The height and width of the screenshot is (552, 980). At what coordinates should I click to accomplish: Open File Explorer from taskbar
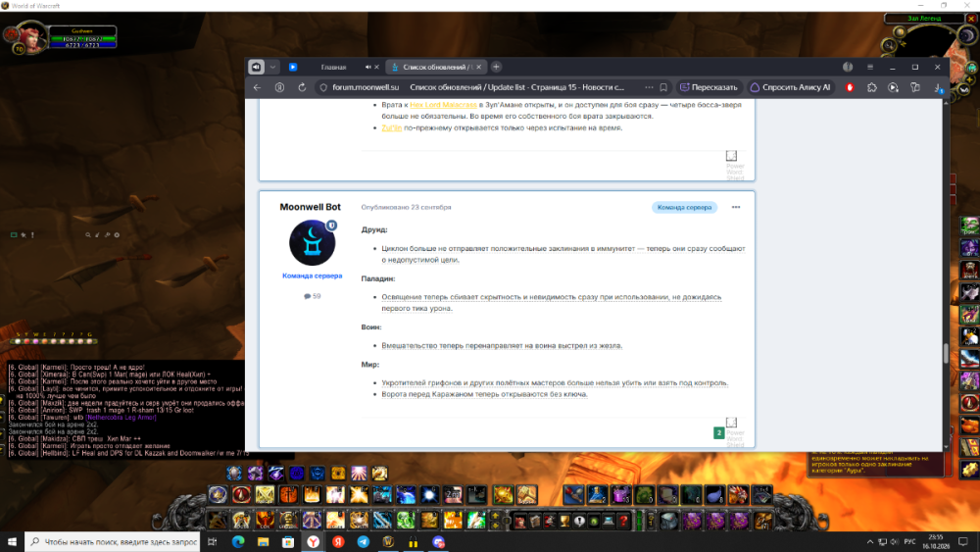point(263,542)
